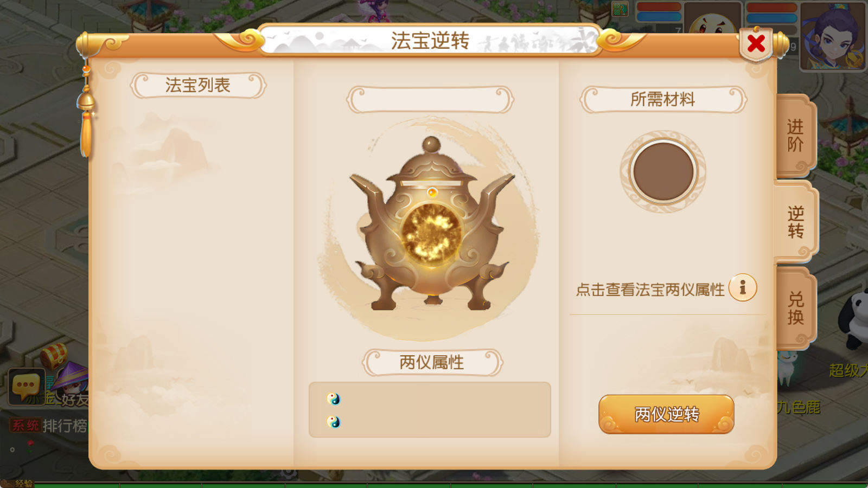Close the 法宝逆转 panel with red X
Viewport: 868px width, 488px height.
click(x=756, y=44)
